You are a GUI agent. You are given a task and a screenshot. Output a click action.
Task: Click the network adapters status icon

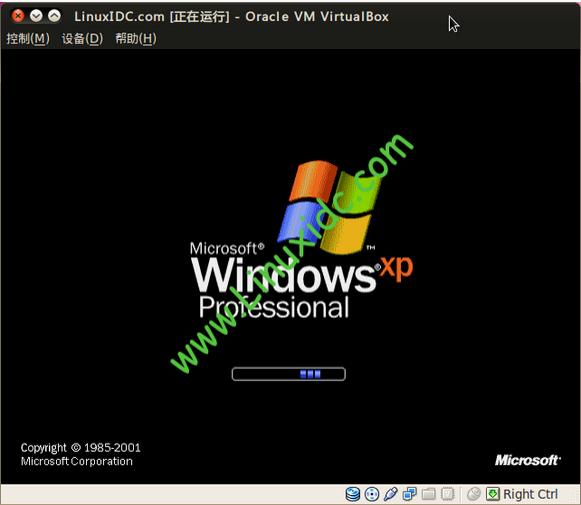(x=409, y=494)
